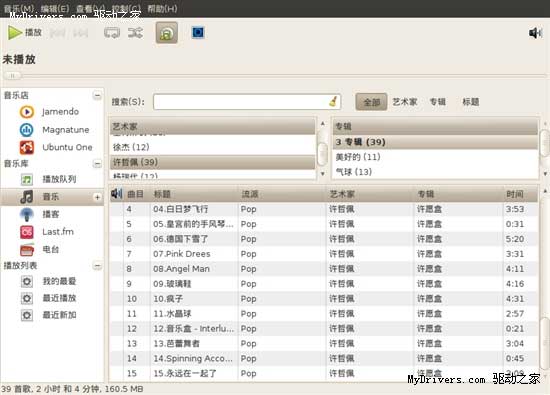Select the Artist (艺术家) search filter
The height and width of the screenshot is (395, 550).
click(405, 102)
